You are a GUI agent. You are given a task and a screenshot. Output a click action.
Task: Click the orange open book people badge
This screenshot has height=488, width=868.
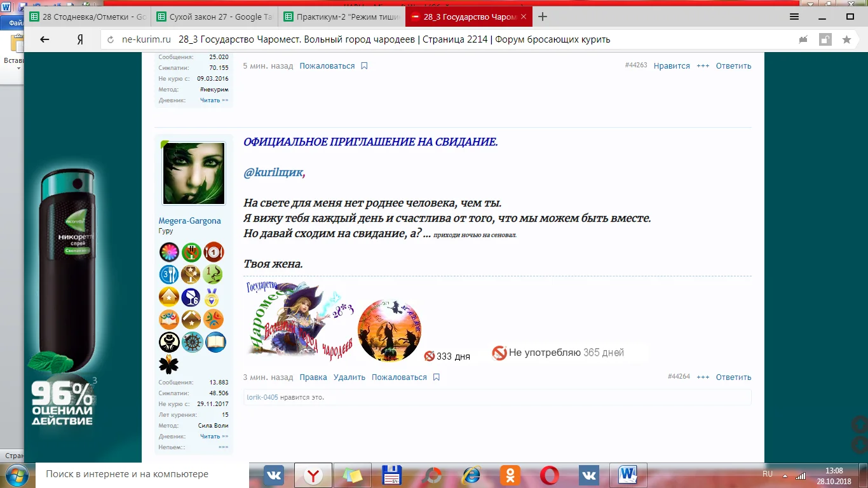[169, 320]
